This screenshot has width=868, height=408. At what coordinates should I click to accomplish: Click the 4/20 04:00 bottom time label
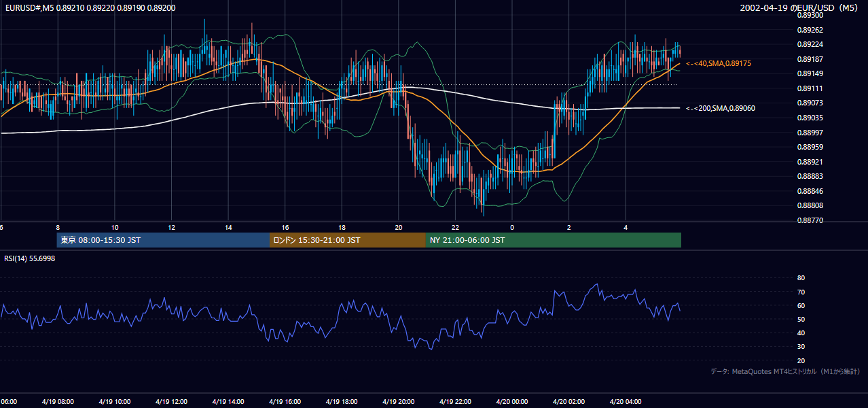(626, 402)
